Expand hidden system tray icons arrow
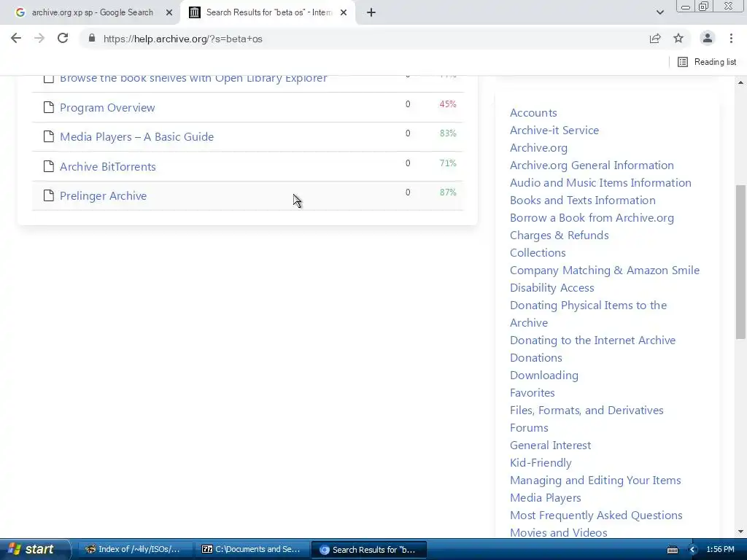The height and width of the screenshot is (560, 747). [x=693, y=550]
